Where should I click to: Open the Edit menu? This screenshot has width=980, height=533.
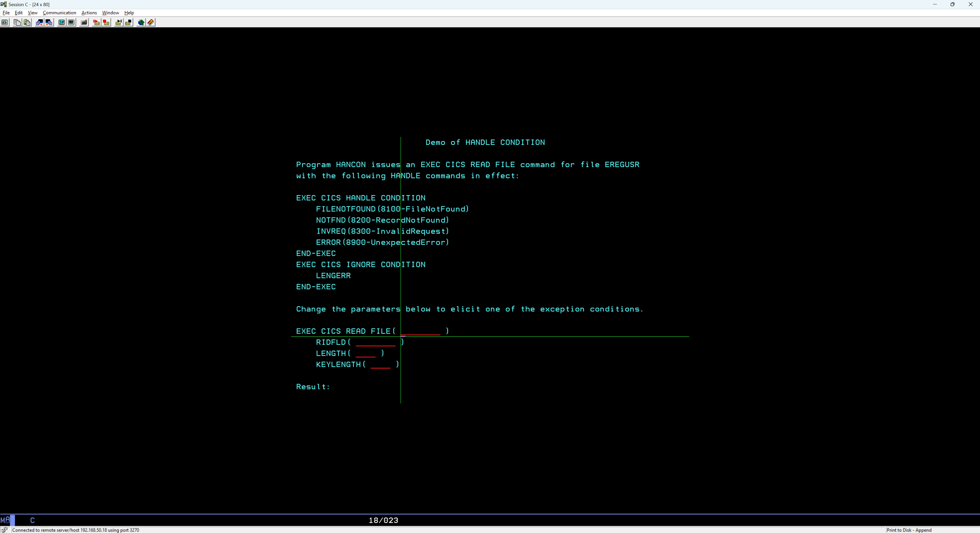(19, 13)
